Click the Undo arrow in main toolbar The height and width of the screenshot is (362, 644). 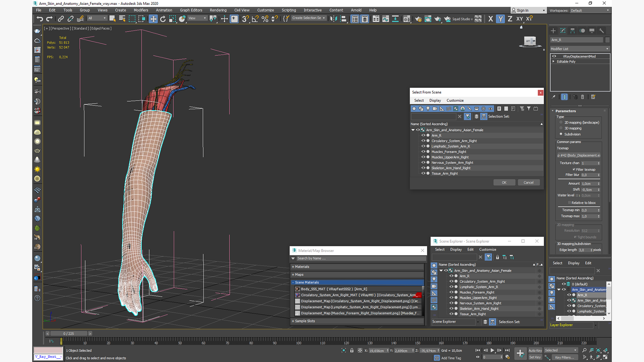pos(40,19)
